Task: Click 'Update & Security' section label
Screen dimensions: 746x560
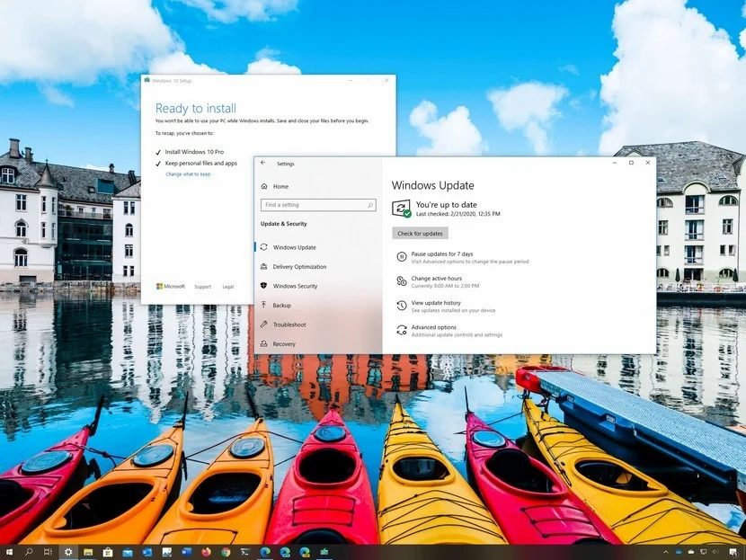Action: point(283,224)
